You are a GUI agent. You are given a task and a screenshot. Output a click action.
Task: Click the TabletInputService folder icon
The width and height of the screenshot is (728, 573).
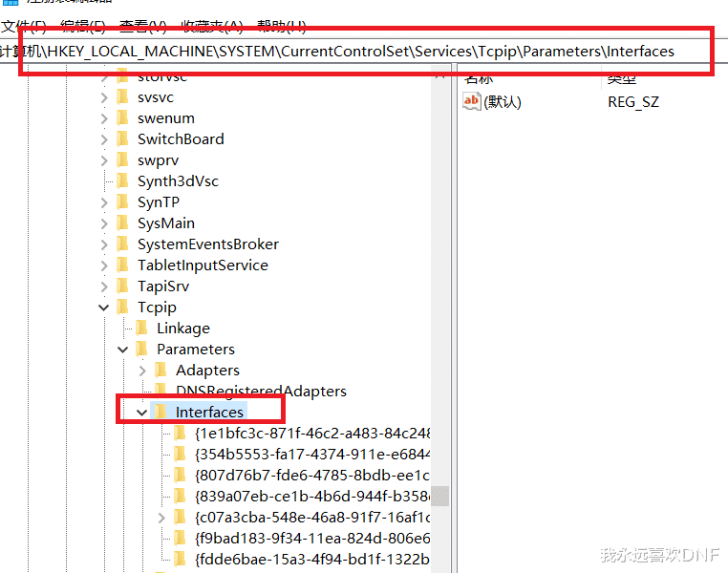(x=123, y=265)
